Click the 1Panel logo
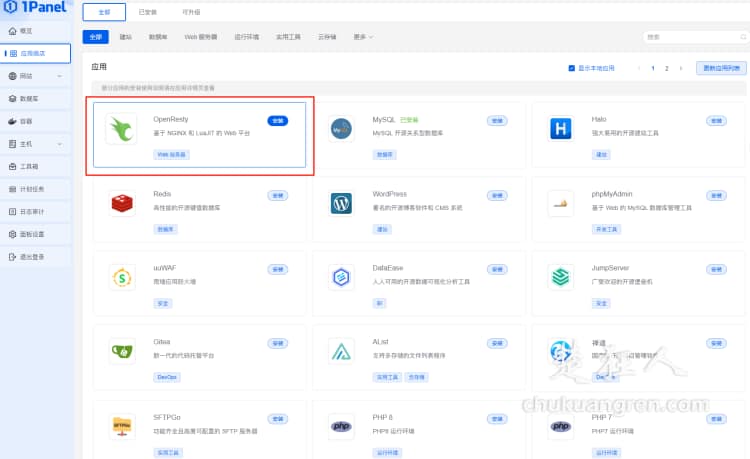The height and width of the screenshot is (459, 750). 34,7
